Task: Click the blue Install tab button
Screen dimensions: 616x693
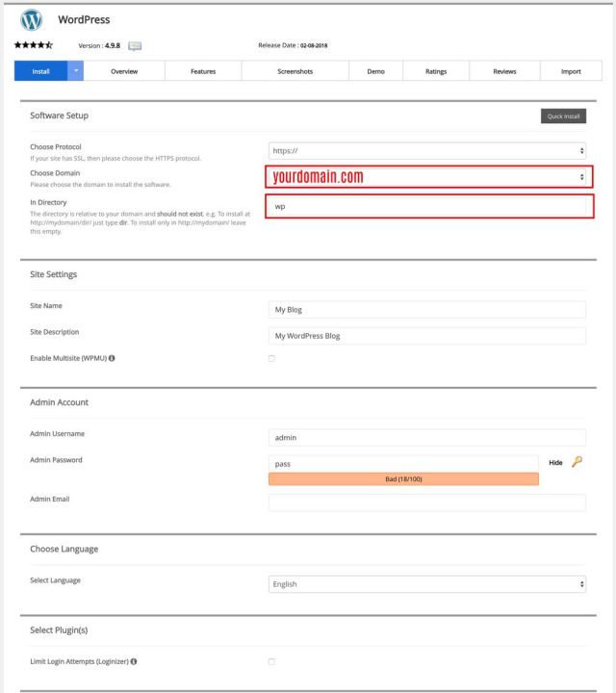Action: [40, 71]
